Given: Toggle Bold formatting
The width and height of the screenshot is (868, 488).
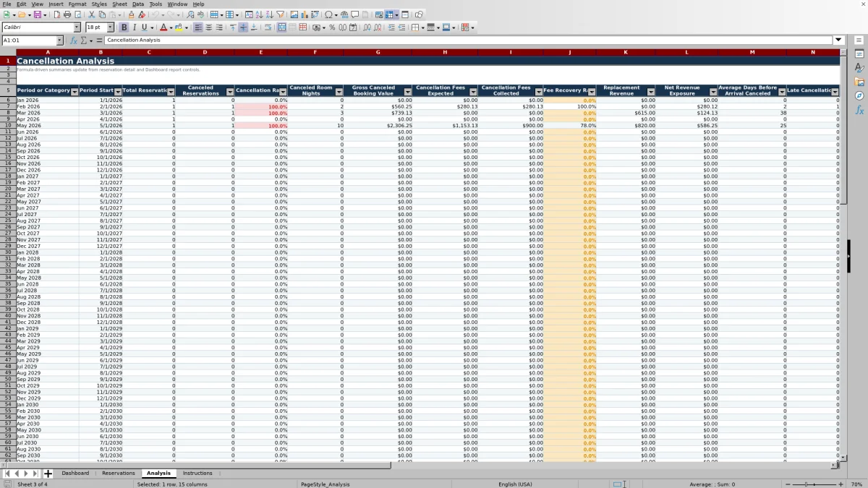Looking at the screenshot, I should coord(124,27).
